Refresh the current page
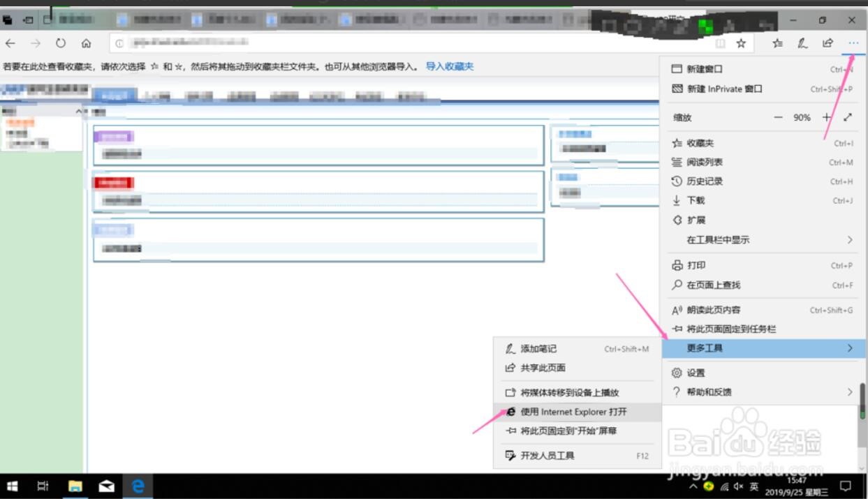The image size is (868, 499). tap(61, 43)
